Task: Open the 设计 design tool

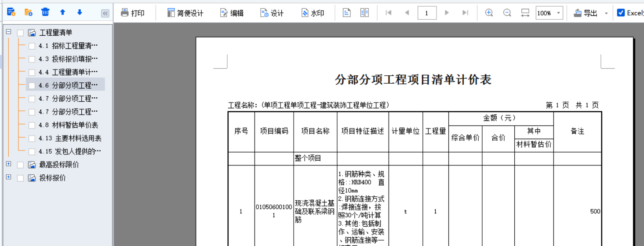Action: (272, 13)
